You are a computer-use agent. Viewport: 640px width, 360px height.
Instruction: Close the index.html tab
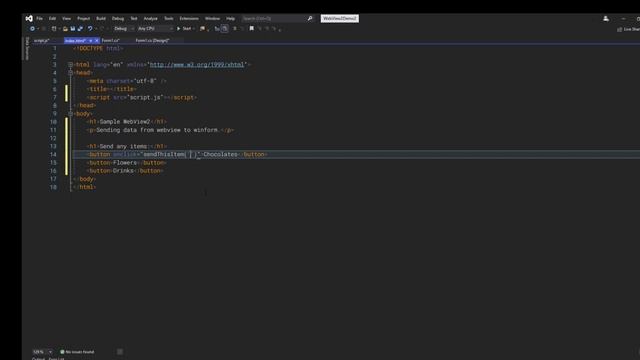point(97,41)
